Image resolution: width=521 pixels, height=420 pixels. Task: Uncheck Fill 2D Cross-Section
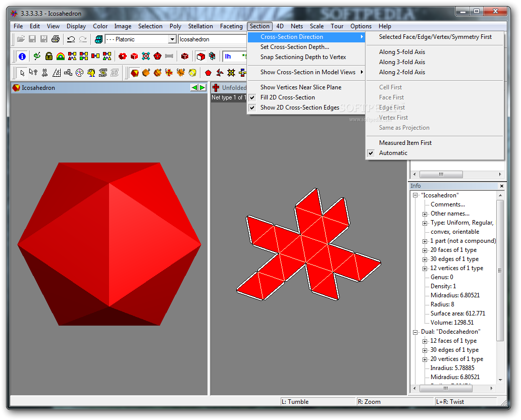(x=287, y=97)
